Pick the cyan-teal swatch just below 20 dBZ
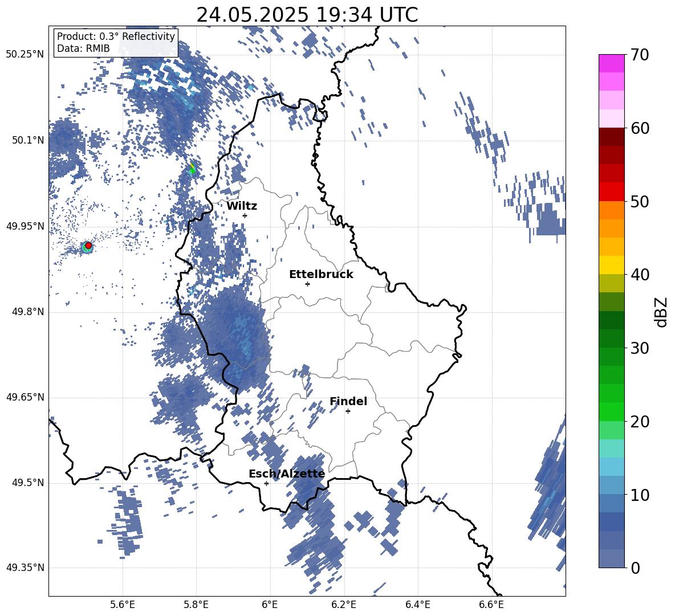The height and width of the screenshot is (616, 675). [611, 448]
